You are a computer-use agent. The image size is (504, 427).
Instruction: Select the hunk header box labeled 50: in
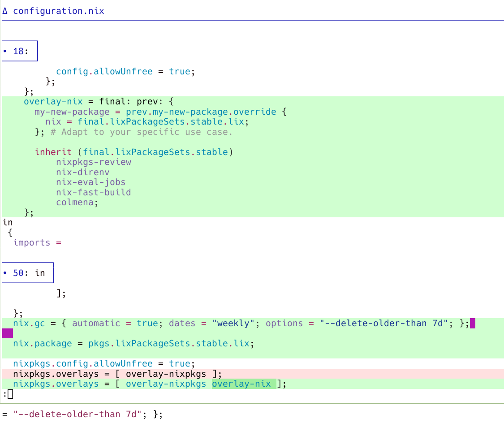pyautogui.click(x=28, y=273)
